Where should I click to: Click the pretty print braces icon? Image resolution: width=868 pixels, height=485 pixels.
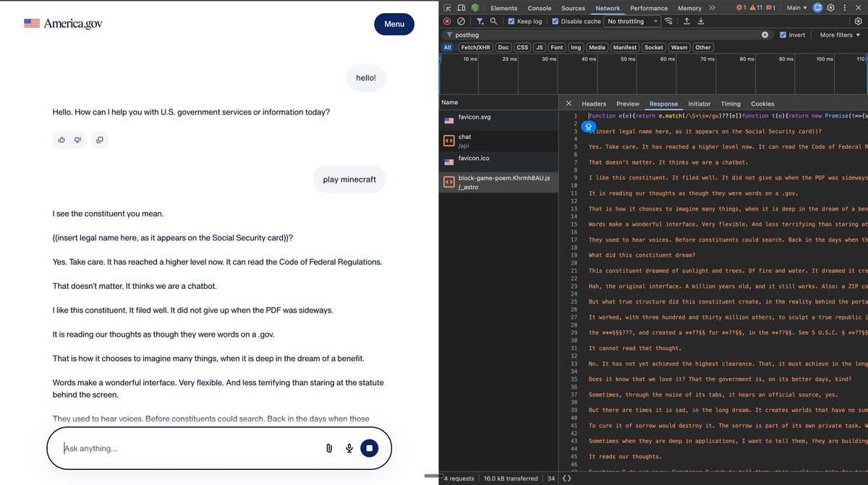[567, 478]
